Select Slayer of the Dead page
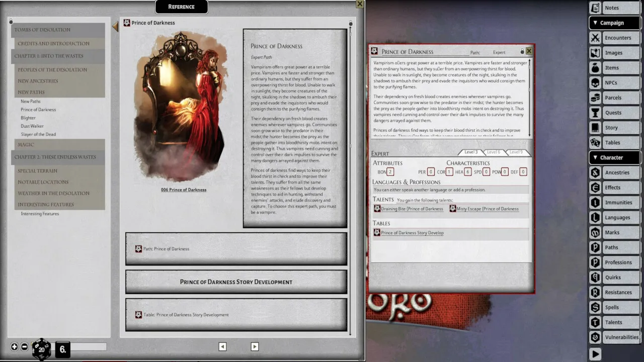 point(38,135)
